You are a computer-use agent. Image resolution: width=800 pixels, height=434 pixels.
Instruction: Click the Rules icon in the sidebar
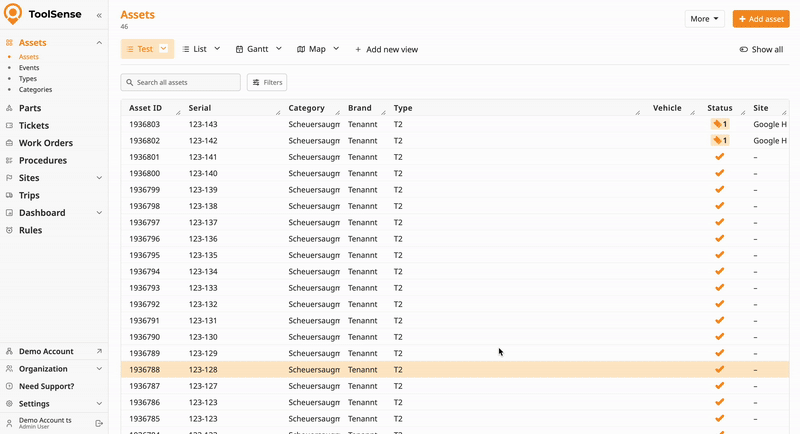(x=9, y=230)
